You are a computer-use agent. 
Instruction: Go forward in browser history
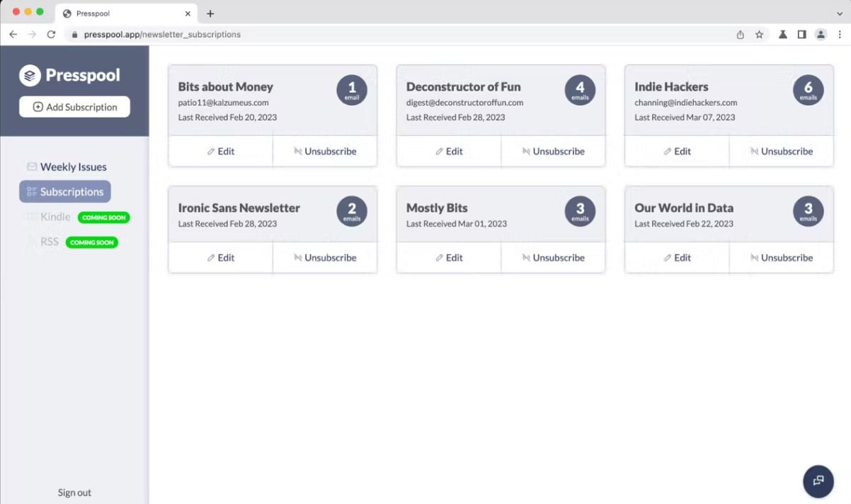(32, 34)
